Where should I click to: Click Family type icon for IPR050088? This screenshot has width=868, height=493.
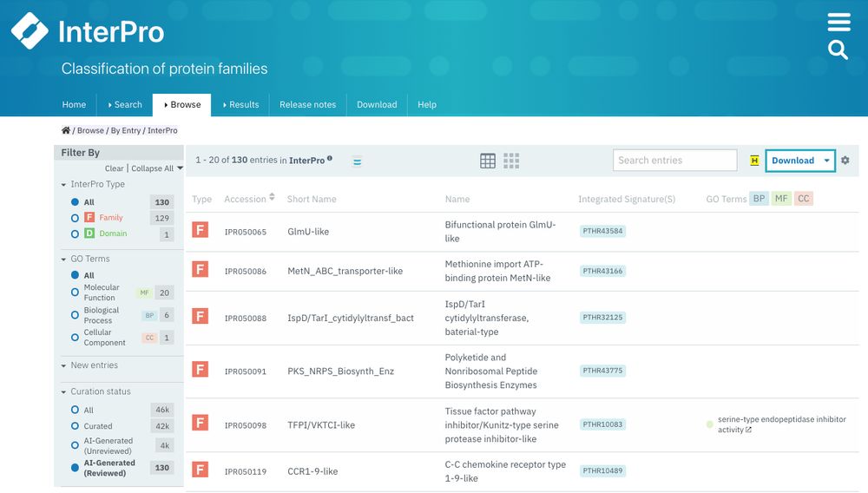tap(201, 317)
